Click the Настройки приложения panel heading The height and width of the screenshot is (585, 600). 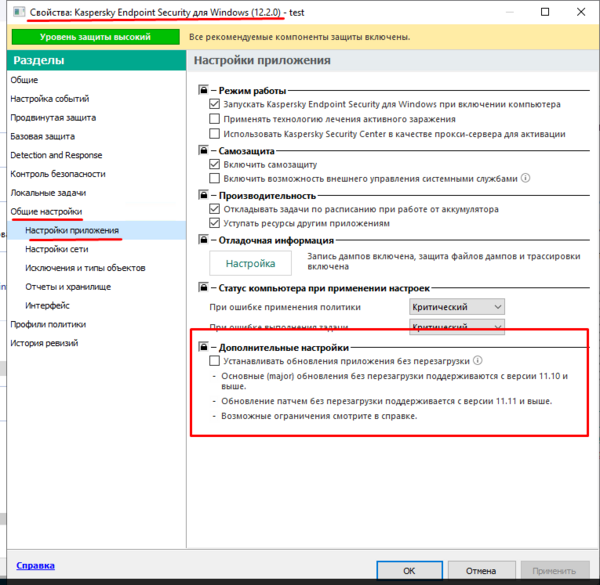coord(262,60)
